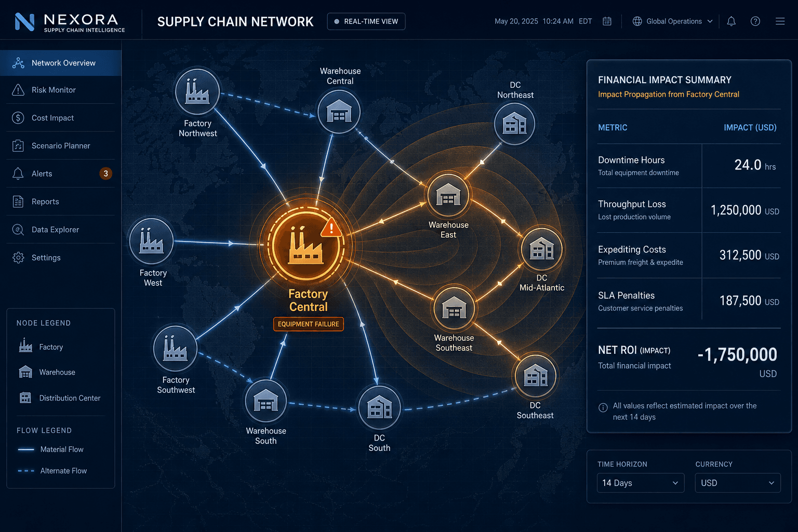Click the Distribution Center legend icon
798x532 pixels.
[25, 398]
